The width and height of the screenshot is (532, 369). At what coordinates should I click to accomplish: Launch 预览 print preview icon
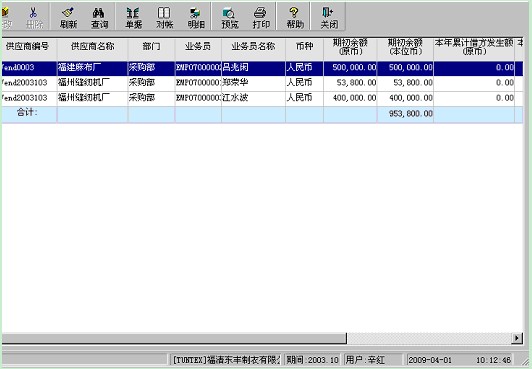pos(229,17)
